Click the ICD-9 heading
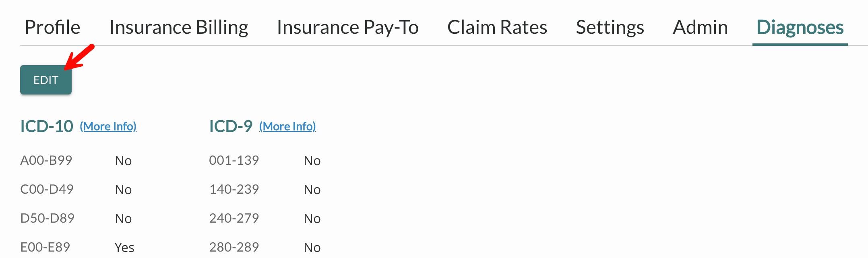The image size is (868, 258). pyautogui.click(x=231, y=126)
